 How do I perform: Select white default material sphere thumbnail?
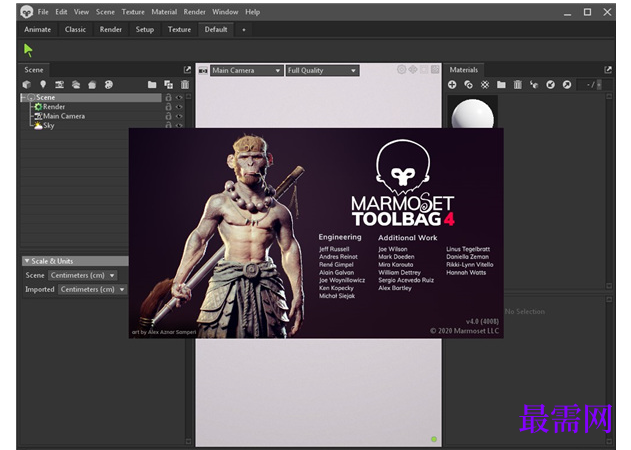[x=472, y=114]
